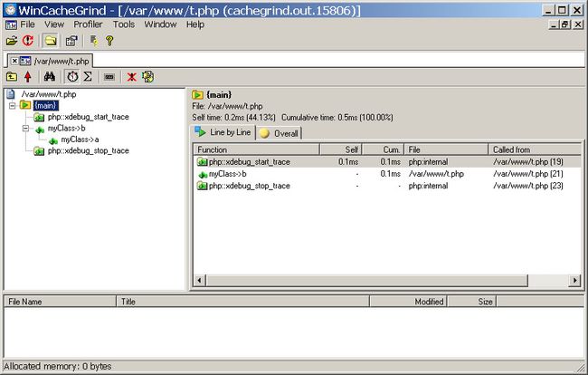Toggle the Sigma summation icon
Viewport: 588px width, 375px height.
coord(88,77)
